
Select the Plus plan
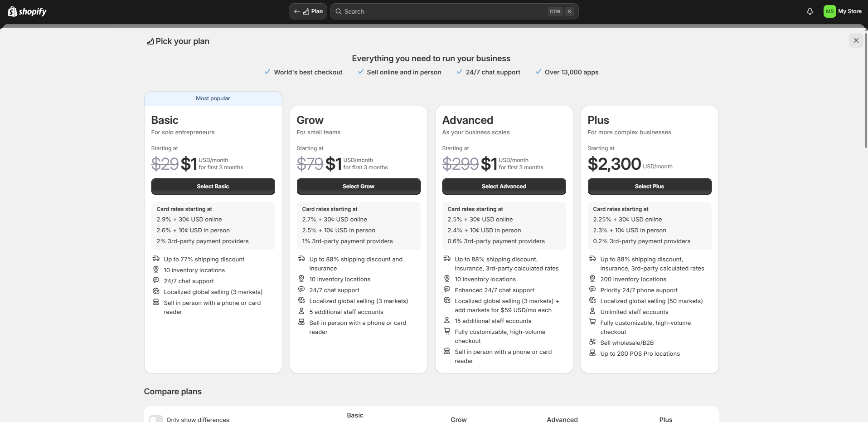(x=650, y=186)
